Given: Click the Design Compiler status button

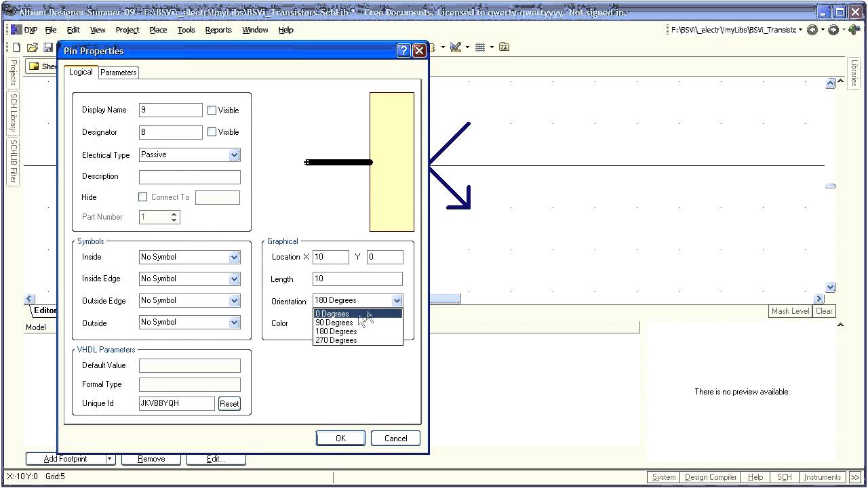Looking at the screenshot, I should [710, 477].
